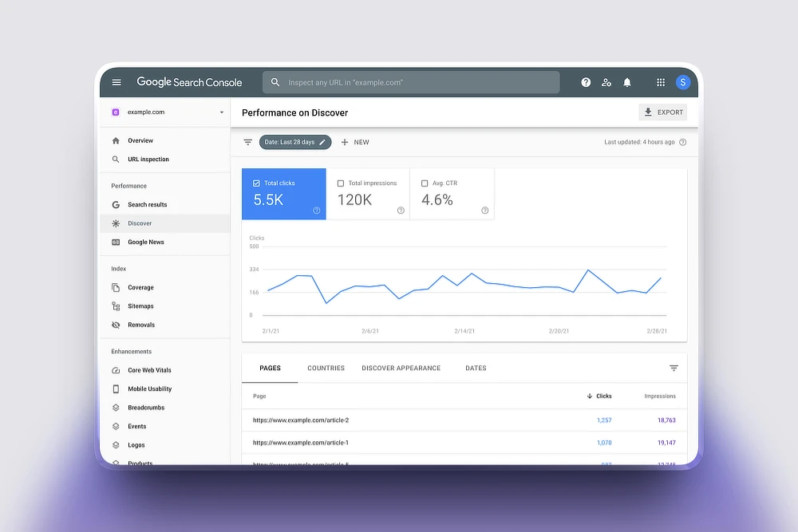Add a New filter
Viewport: 798px width, 532px height.
(x=355, y=143)
